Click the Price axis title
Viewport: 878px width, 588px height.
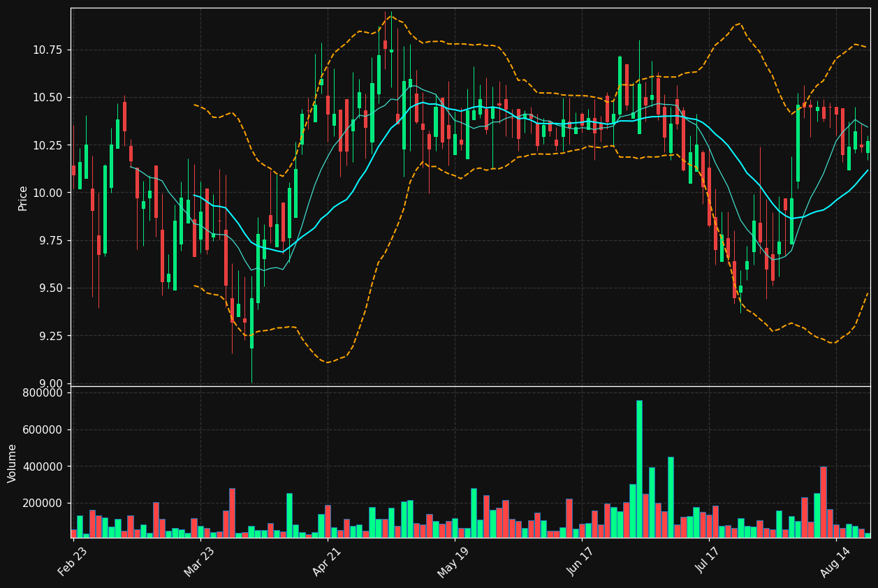point(22,198)
